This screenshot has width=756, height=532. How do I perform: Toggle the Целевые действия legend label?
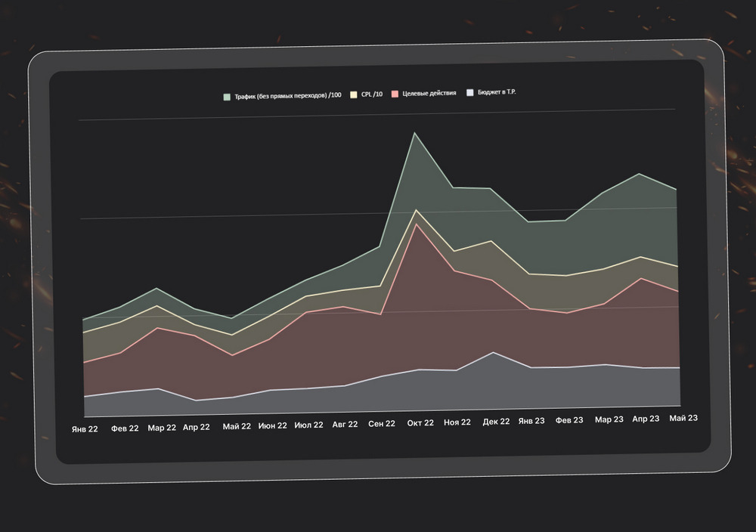pyautogui.click(x=429, y=94)
